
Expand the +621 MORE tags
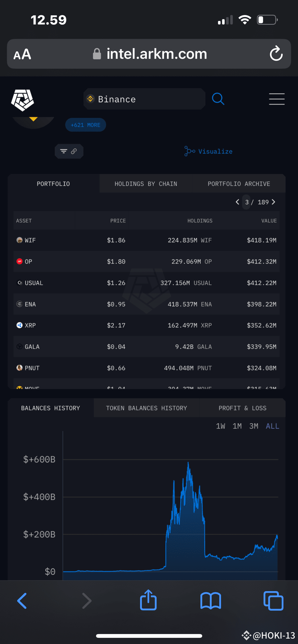click(86, 125)
